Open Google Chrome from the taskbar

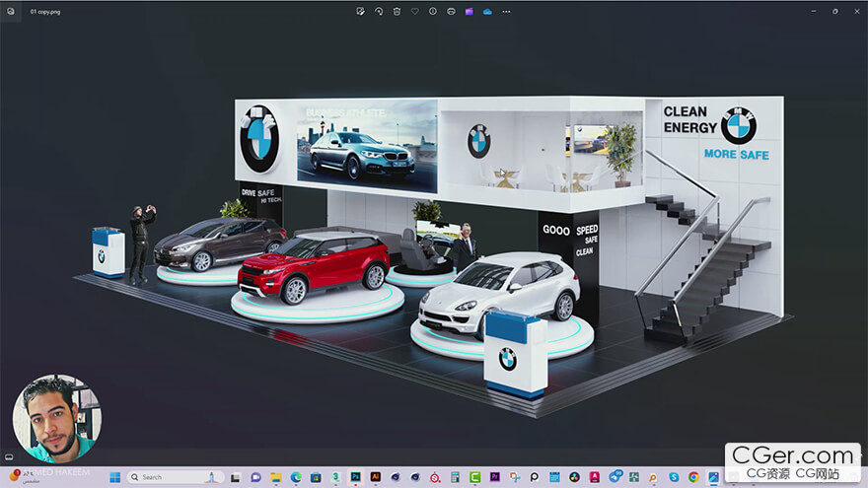[693, 477]
